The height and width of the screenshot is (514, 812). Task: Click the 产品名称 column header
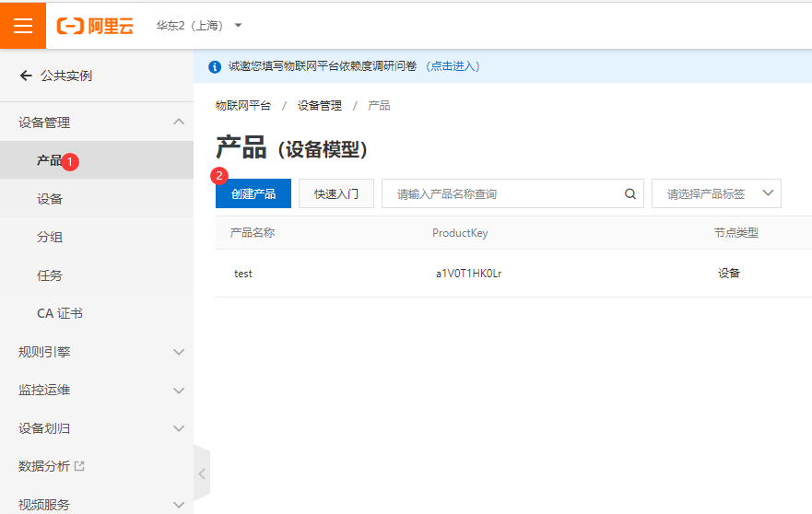pos(253,233)
